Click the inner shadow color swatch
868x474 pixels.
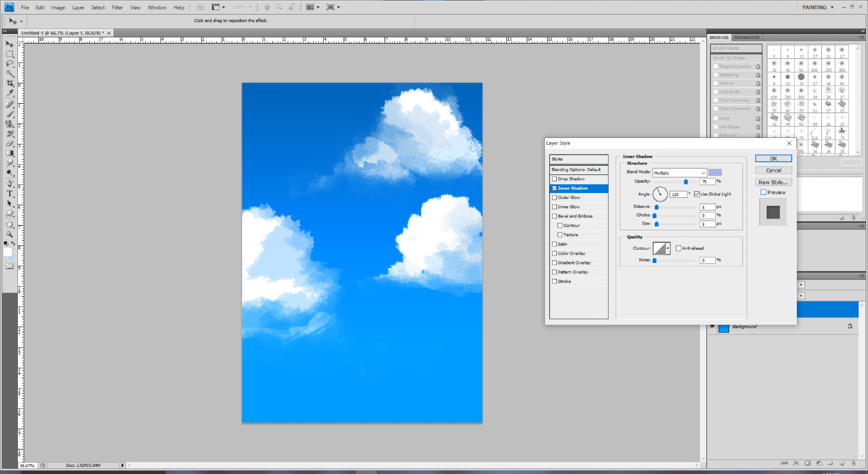715,173
